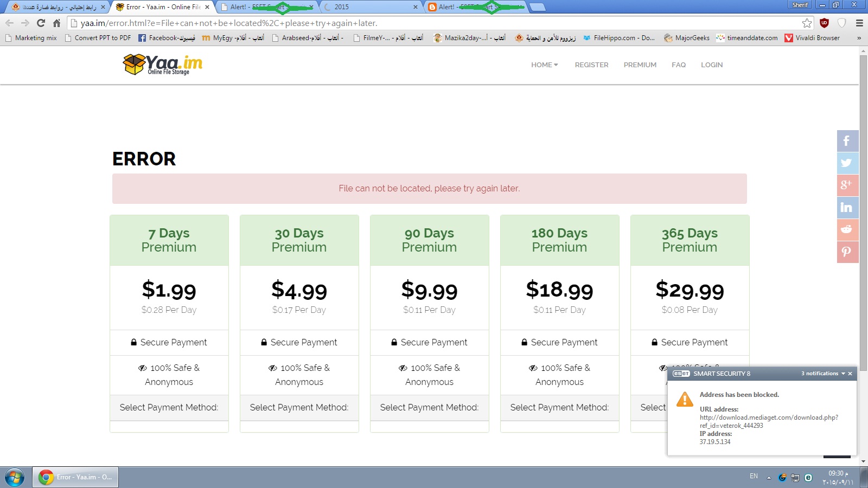Click the URL address bar
This screenshot has width=868, height=488.
click(434, 23)
